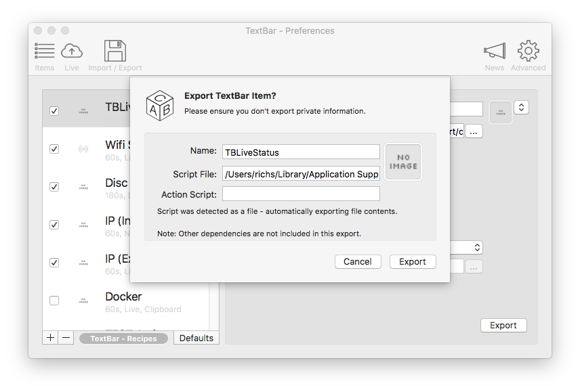Add a new item with plus button

coord(50,337)
